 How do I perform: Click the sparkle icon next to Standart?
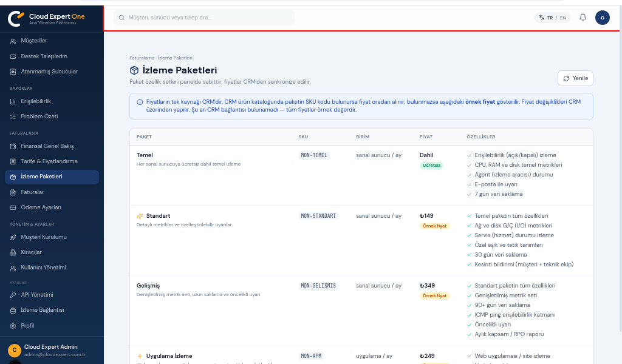point(140,216)
